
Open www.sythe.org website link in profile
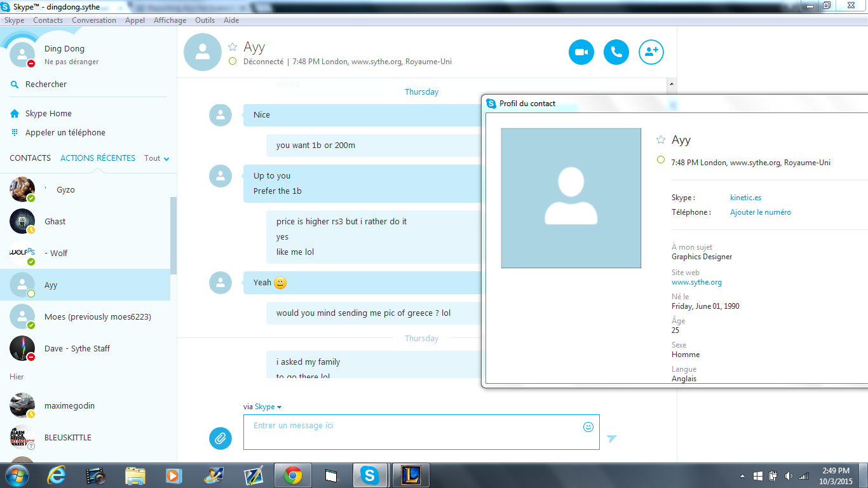(696, 282)
